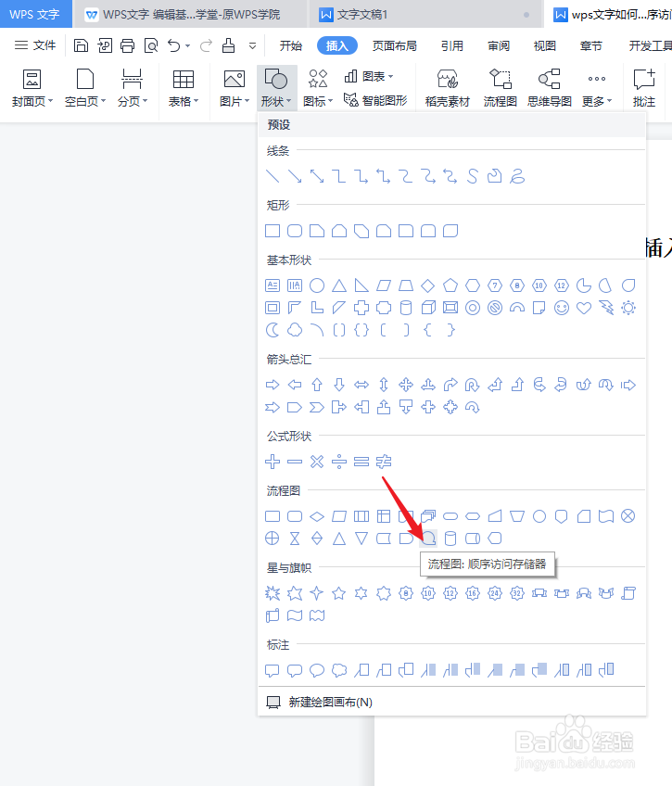Click the Redo arrow icon
Screen dimensions: 672x786
(206, 45)
